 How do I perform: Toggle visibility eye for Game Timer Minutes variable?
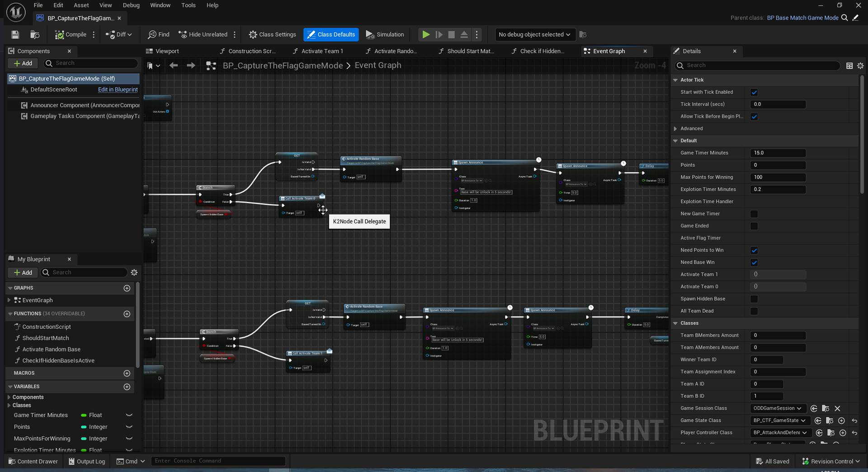pos(129,415)
